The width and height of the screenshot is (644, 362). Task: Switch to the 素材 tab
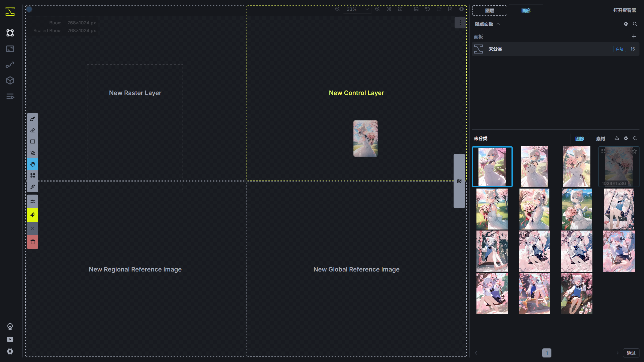click(600, 139)
